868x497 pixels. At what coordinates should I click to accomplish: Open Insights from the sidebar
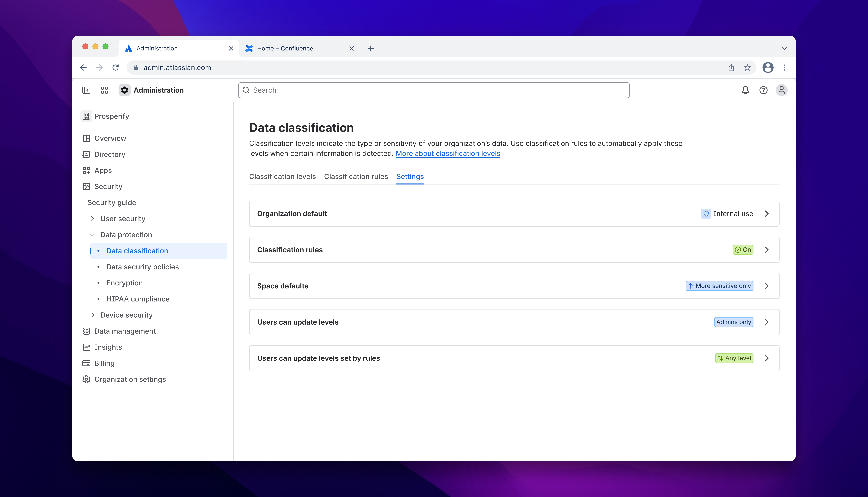[x=108, y=347]
